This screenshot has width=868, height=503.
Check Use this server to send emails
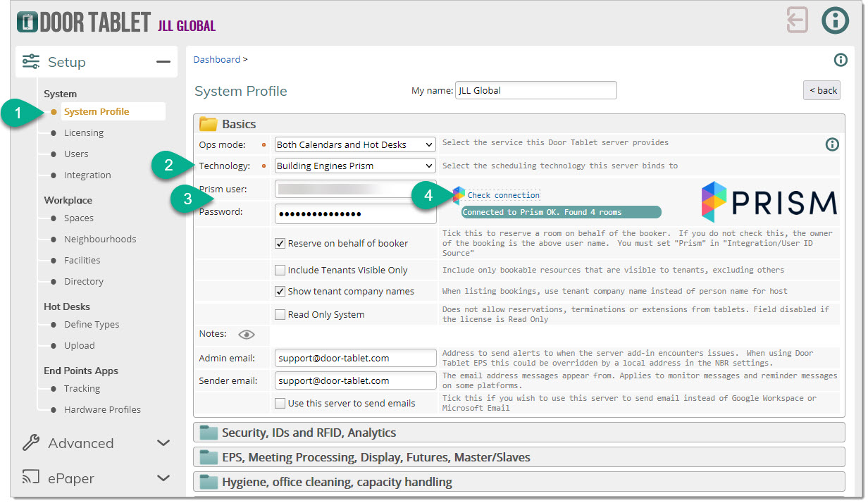pos(280,404)
